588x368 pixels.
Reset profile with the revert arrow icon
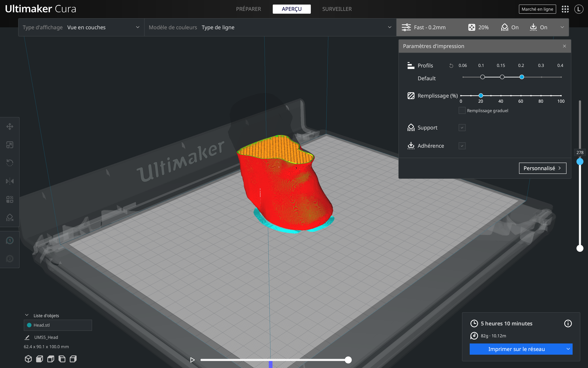click(x=451, y=66)
